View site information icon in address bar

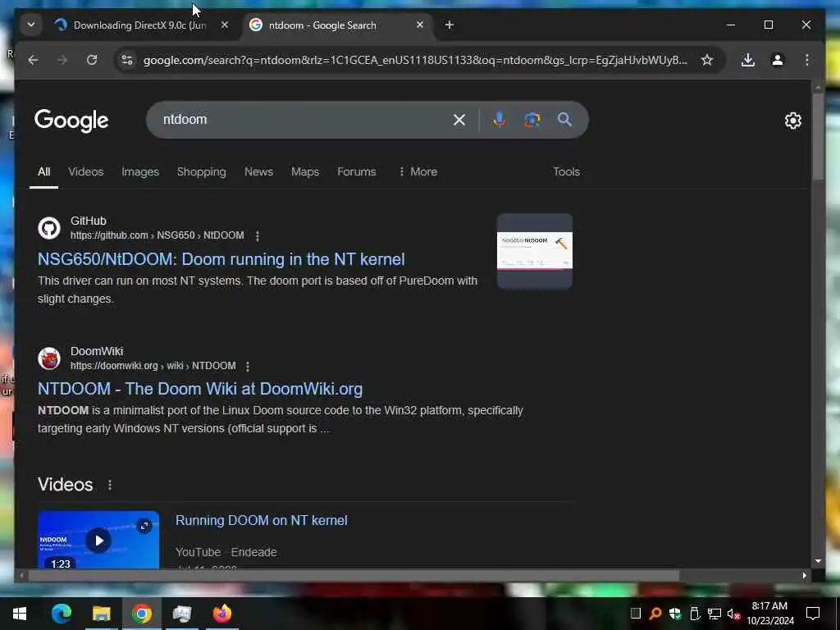click(x=127, y=60)
